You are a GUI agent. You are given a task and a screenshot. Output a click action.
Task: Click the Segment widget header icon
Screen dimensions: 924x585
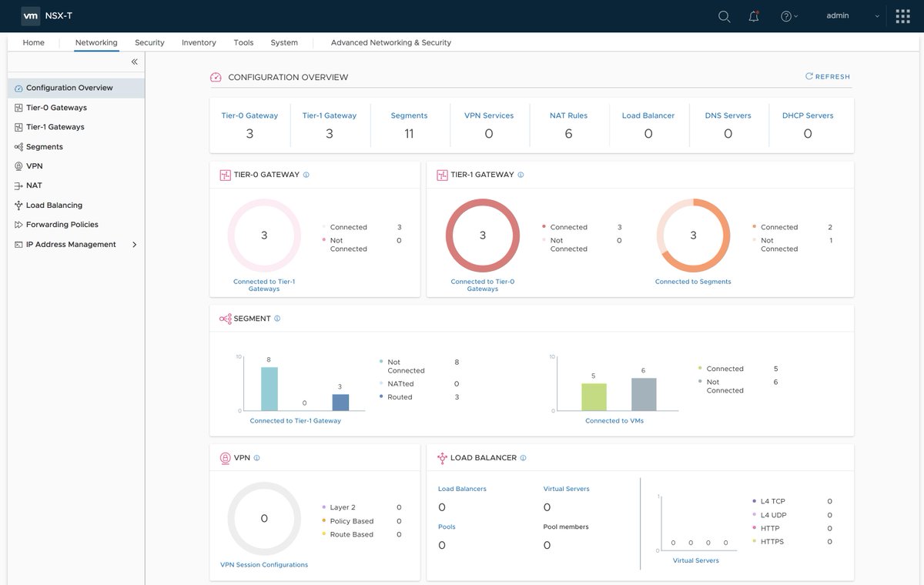(x=224, y=318)
